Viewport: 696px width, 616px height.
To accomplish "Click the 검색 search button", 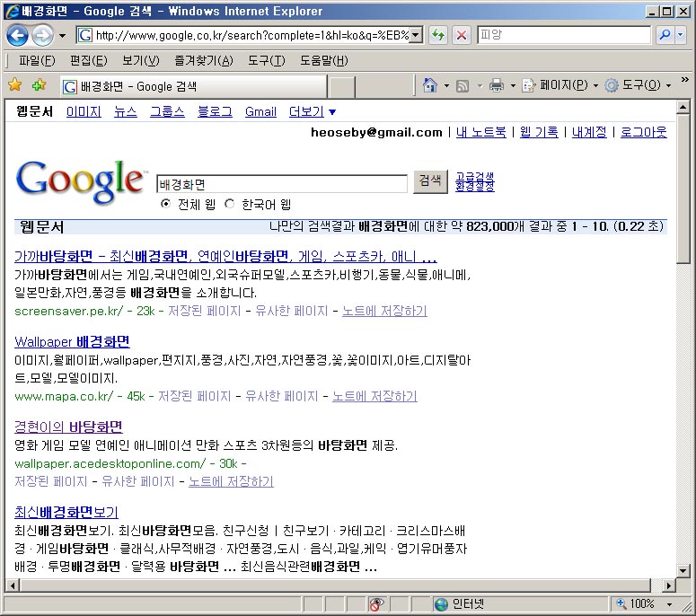I will (x=430, y=181).
